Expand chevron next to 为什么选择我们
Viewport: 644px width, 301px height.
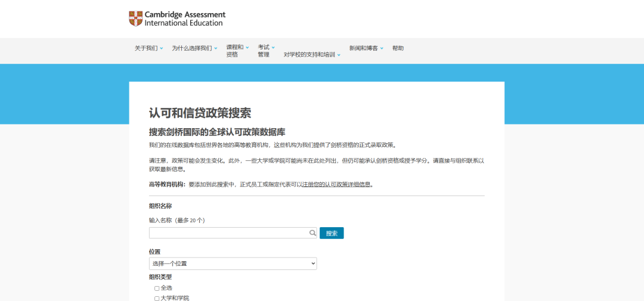pos(216,48)
